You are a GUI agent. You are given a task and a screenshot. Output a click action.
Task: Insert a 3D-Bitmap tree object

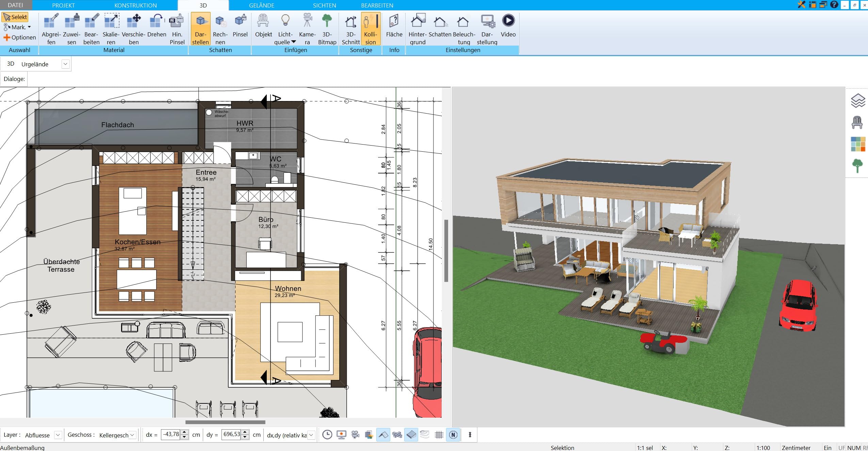327,29
